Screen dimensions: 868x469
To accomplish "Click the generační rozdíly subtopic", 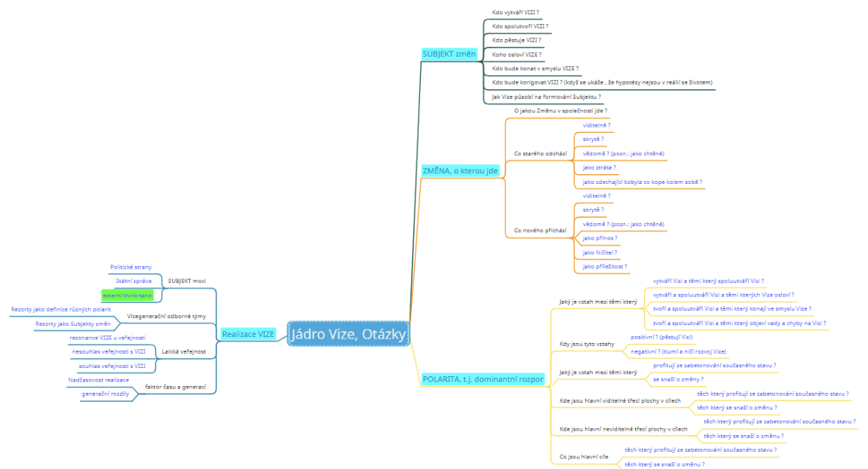I will tap(106, 394).
